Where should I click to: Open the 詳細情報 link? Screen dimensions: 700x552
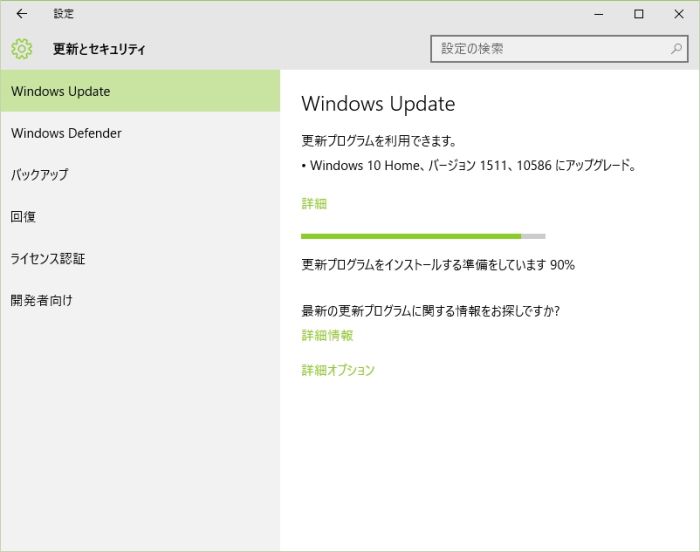pos(327,335)
